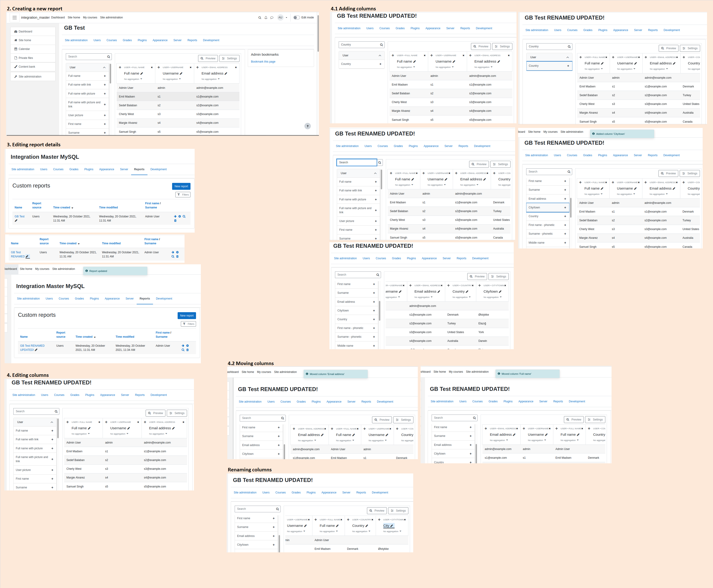Toggle the Edit mode switch
The width and height of the screenshot is (713, 588).
point(297,18)
